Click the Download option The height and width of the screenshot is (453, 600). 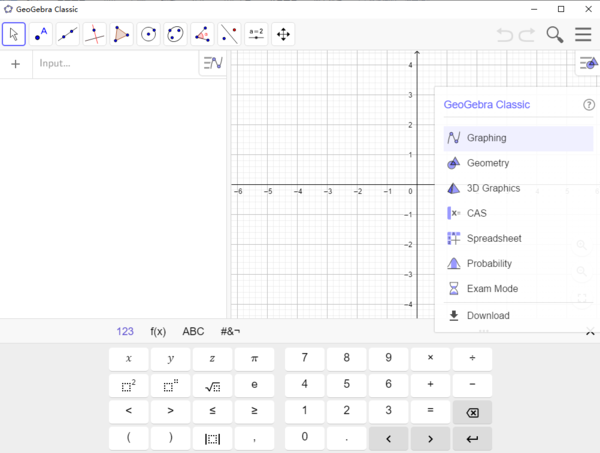[x=487, y=316]
